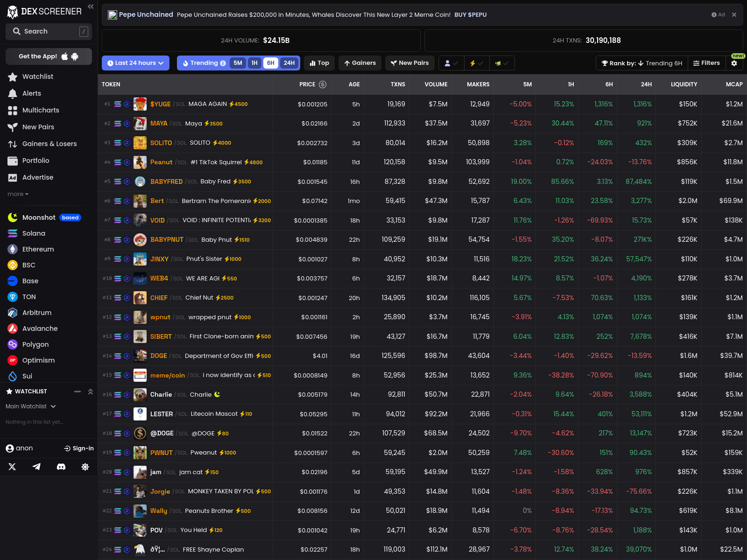Expand the sidebar more menu
The height and width of the screenshot is (560, 747).
click(x=18, y=194)
